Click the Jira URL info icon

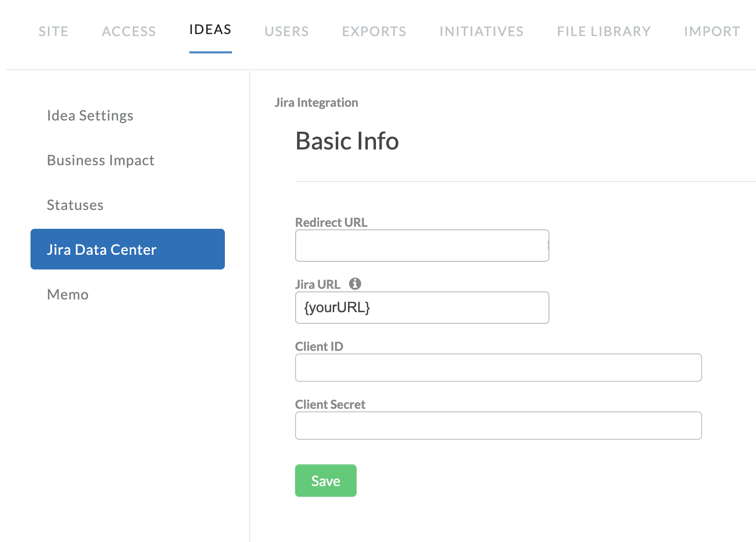[x=355, y=284]
